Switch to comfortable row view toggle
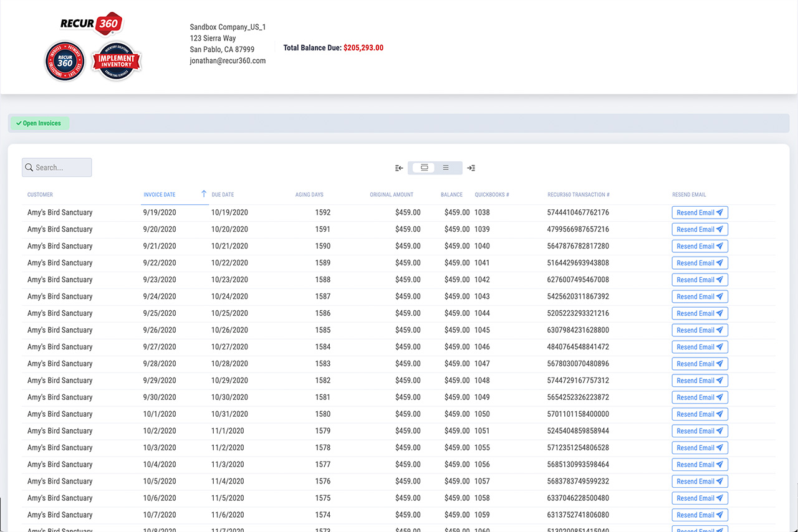Screen dimensions: 798x532 (424, 168)
